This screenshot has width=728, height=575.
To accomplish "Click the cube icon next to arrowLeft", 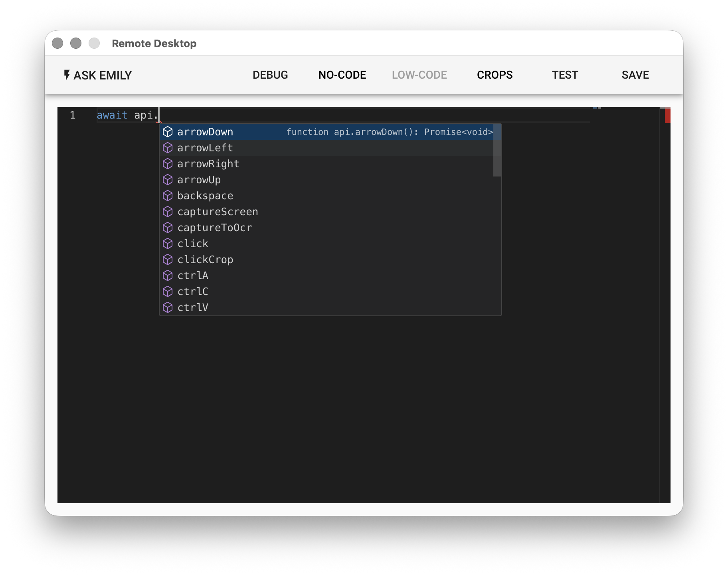I will coord(168,148).
